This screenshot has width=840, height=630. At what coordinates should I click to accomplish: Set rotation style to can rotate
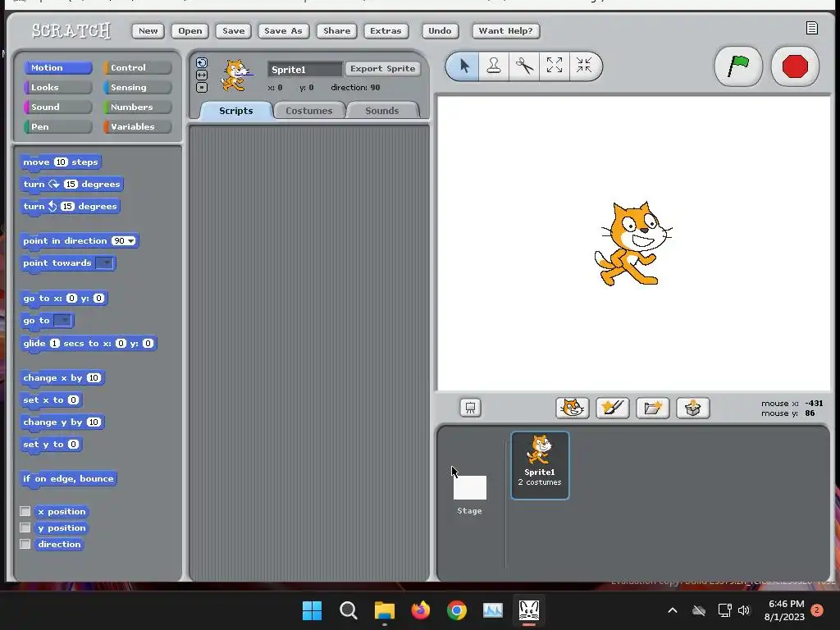click(x=202, y=62)
